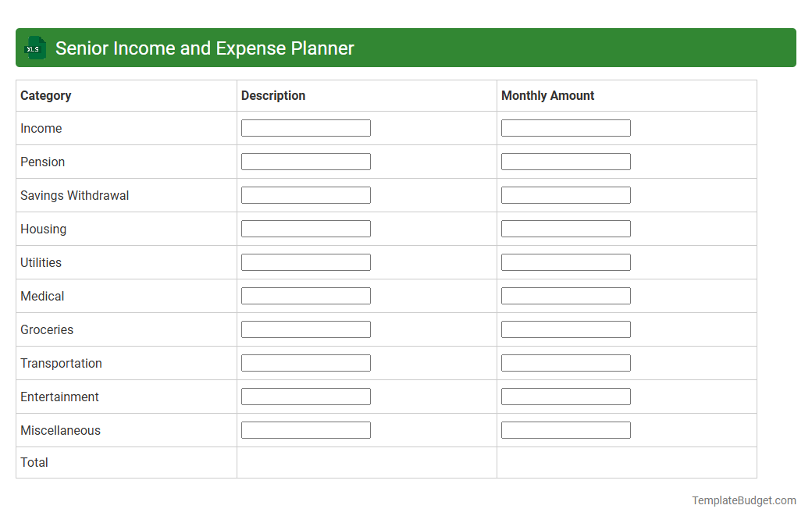Click the Groceries description box
Viewport: 812px width, 523px height.
pos(306,329)
